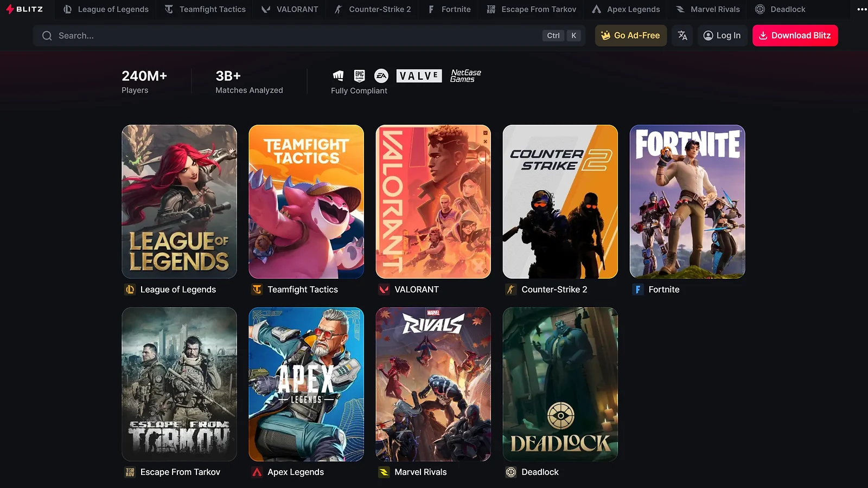Open the Apex Legends cover art
The width and height of the screenshot is (868, 488).
pyautogui.click(x=307, y=384)
